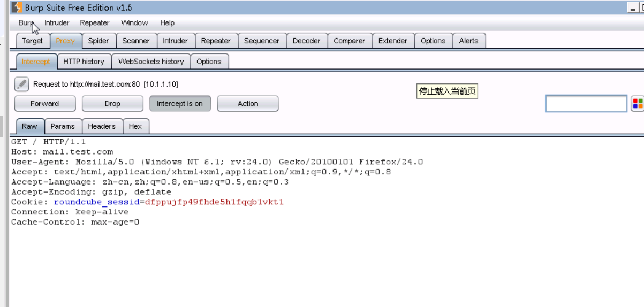The height and width of the screenshot is (307, 644).
Task: Click the User-Agent header line
Action: coord(217,162)
